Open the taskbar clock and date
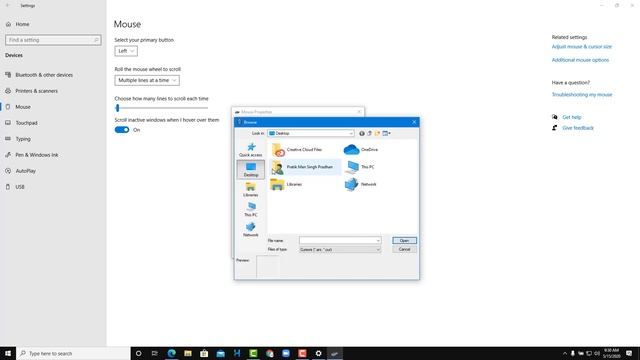This screenshot has width=640, height=360. click(x=611, y=353)
